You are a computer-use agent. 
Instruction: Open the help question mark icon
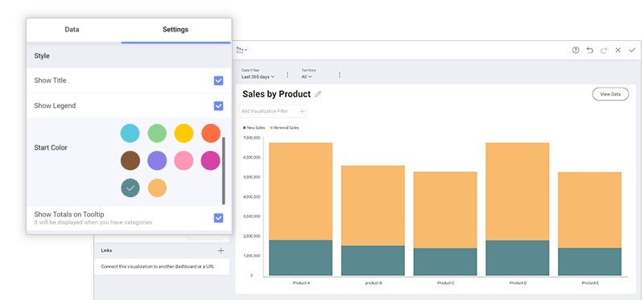pos(576,50)
